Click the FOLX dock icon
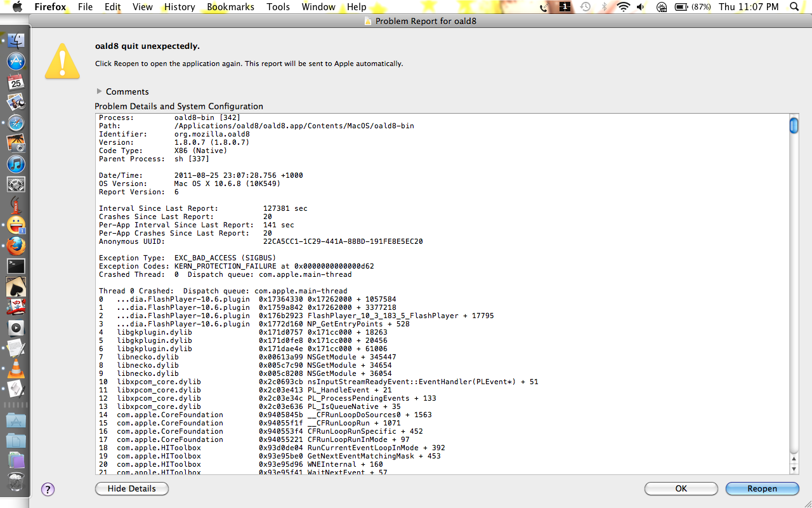 [x=16, y=205]
